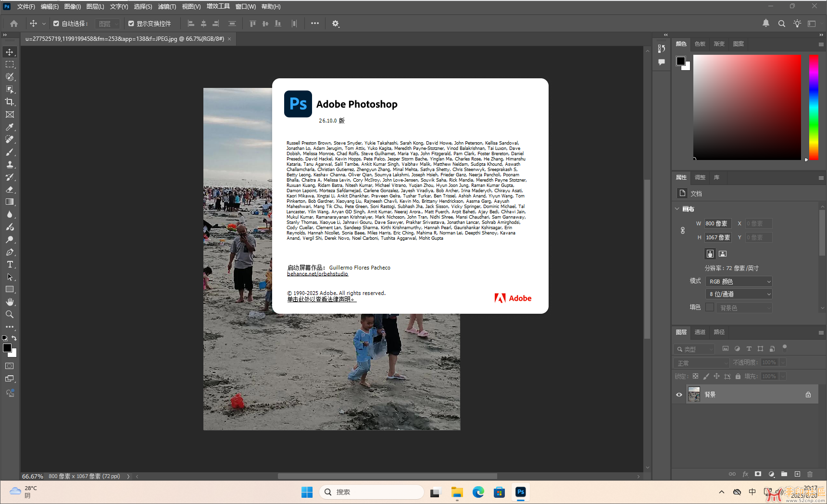
Task: Close the open document tab
Action: coord(229,39)
